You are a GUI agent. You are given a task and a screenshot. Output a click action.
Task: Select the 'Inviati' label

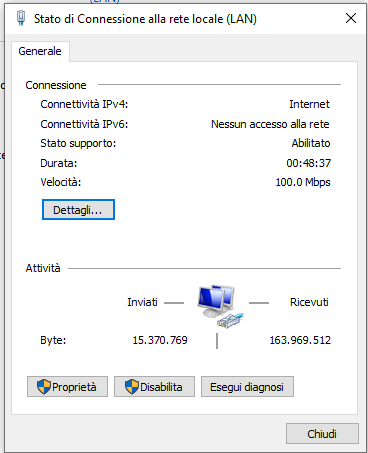point(142,302)
